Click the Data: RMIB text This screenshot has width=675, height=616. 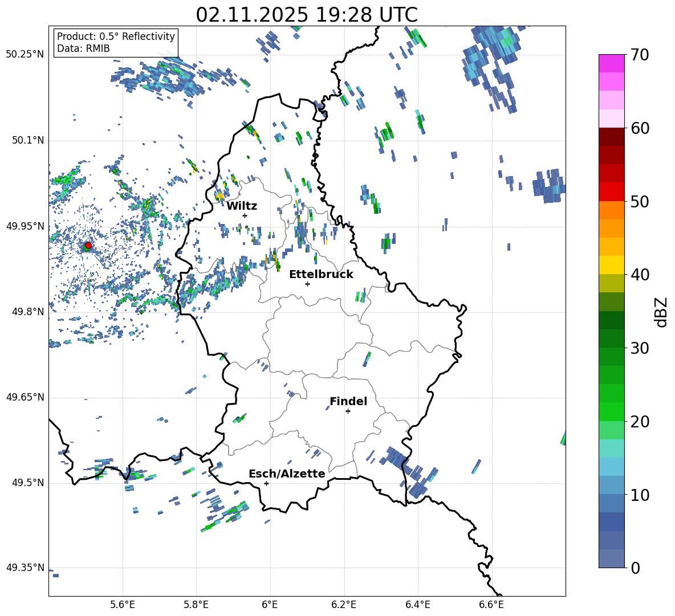click(83, 48)
